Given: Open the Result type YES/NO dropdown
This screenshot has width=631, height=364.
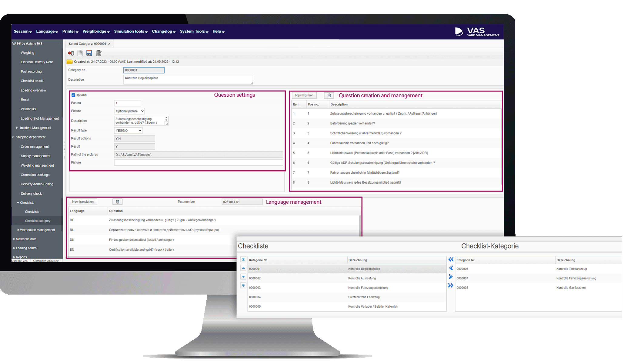Looking at the screenshot, I should click(128, 131).
